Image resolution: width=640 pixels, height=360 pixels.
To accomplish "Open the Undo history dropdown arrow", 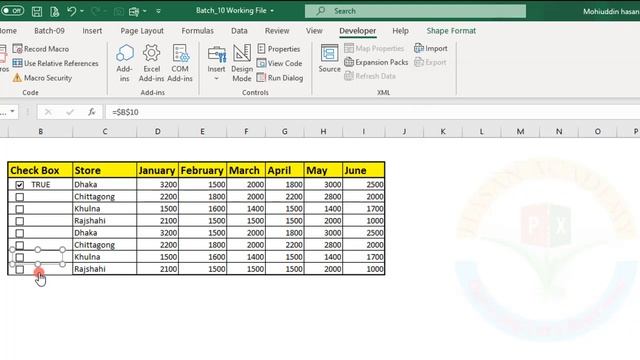I will pyautogui.click(x=82, y=11).
